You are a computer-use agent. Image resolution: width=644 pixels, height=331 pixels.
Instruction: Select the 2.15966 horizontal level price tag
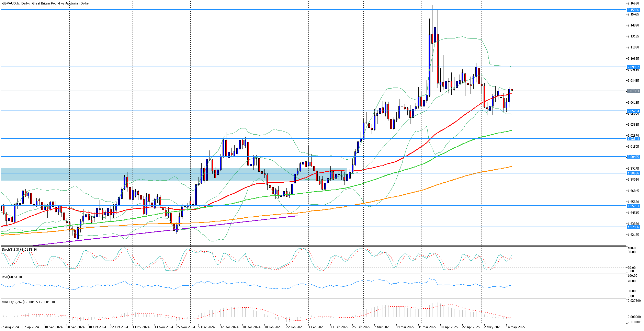point(633,10)
